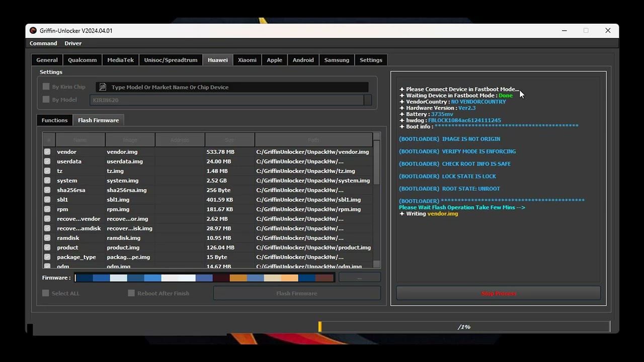Click the Battery 3735mv log value
This screenshot has height=362, width=644.
[x=442, y=114]
